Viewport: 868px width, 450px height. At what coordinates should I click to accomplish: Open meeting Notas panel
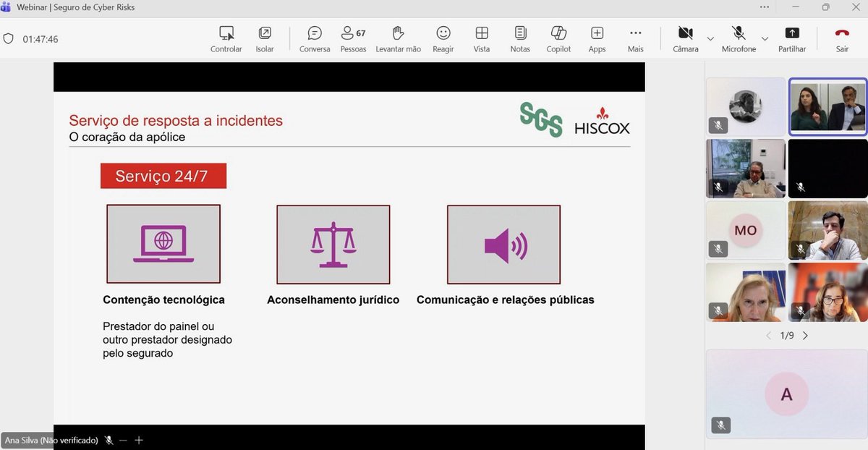(x=520, y=39)
